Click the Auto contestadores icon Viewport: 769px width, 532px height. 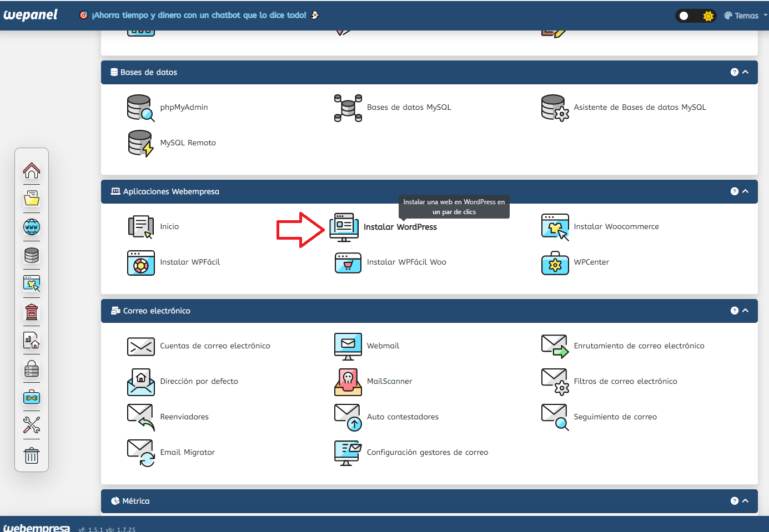(348, 417)
